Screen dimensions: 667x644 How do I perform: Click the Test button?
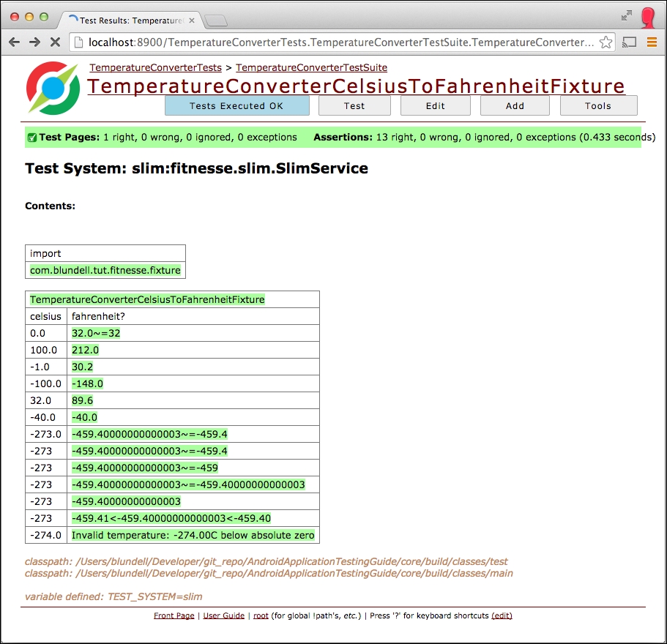[354, 105]
